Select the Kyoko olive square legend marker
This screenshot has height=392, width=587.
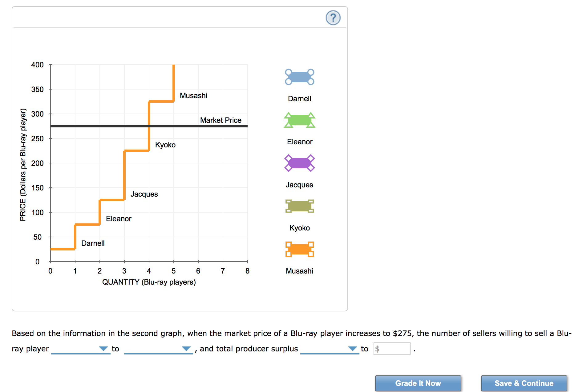pyautogui.click(x=299, y=206)
